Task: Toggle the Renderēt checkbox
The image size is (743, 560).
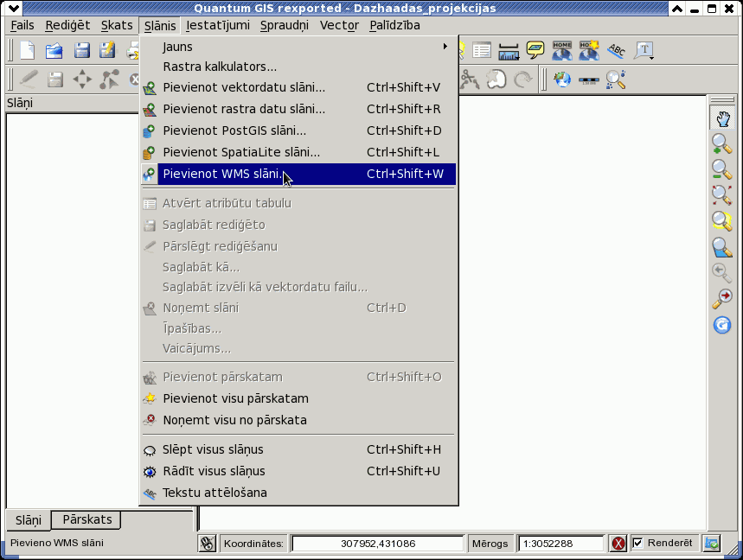Action: 637,543
